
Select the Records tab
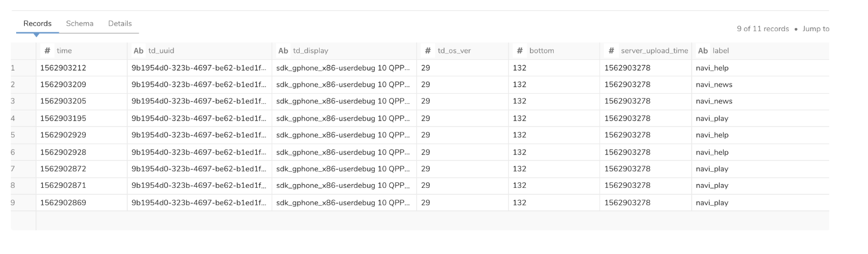(37, 24)
